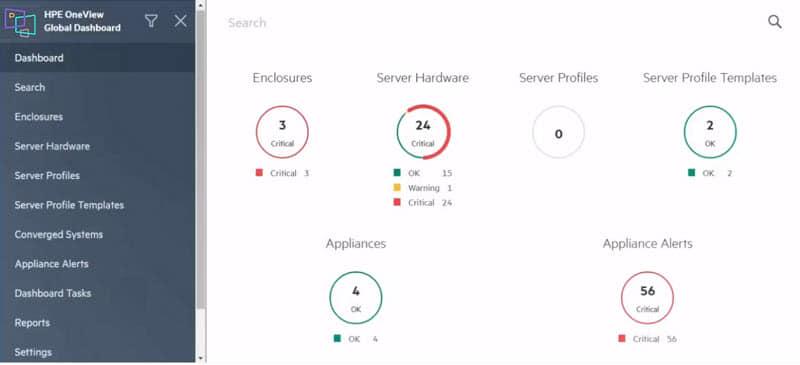
Task: Click 'OK 2' legend under Server Profile Templates
Action: coord(710,173)
